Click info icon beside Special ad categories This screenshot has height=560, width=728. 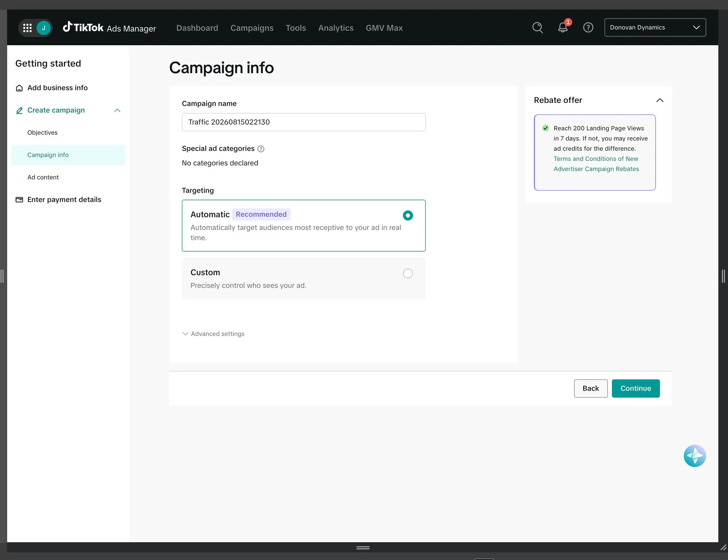pyautogui.click(x=261, y=149)
